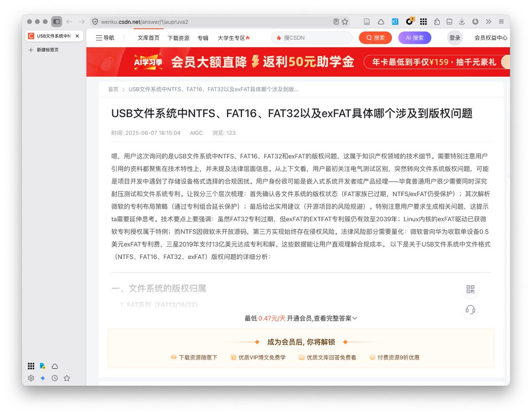The height and width of the screenshot is (415, 532).
Task: Click the USB文件系统 breadcrumb text
Action: pos(213,89)
